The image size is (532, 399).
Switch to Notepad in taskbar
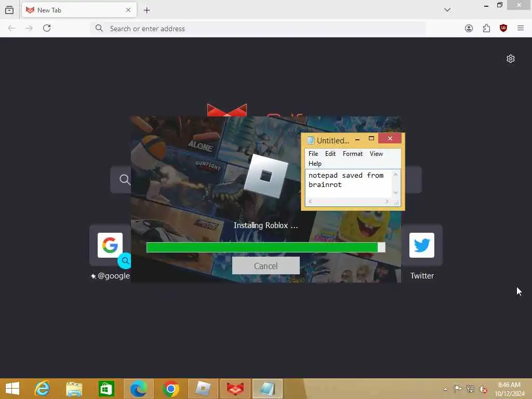[268, 389]
